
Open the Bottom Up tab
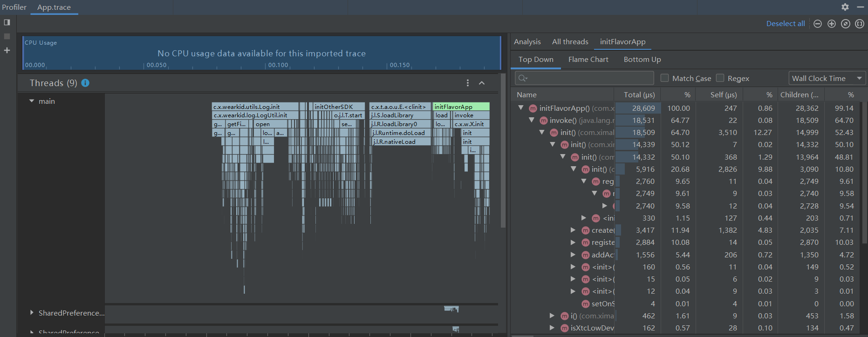642,60
